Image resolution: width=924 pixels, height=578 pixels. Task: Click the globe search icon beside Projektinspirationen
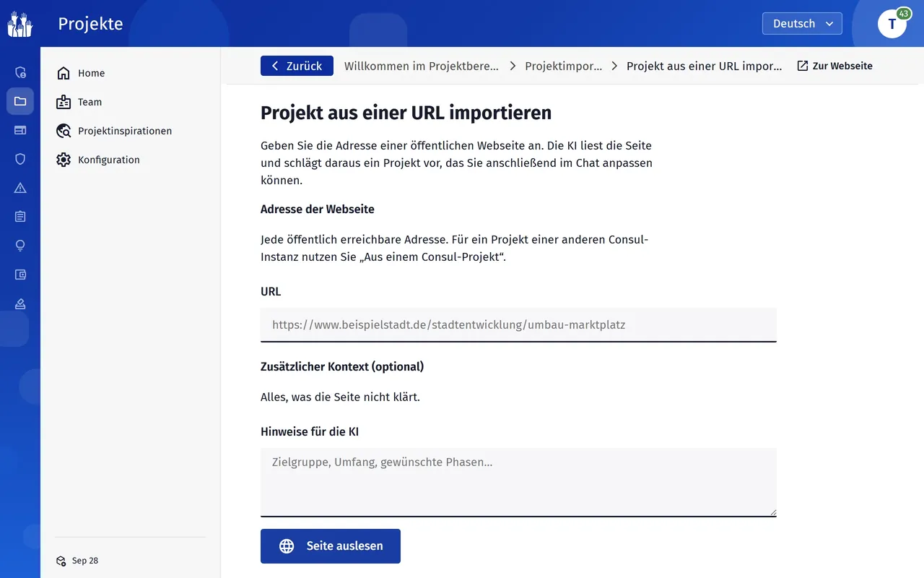(64, 131)
